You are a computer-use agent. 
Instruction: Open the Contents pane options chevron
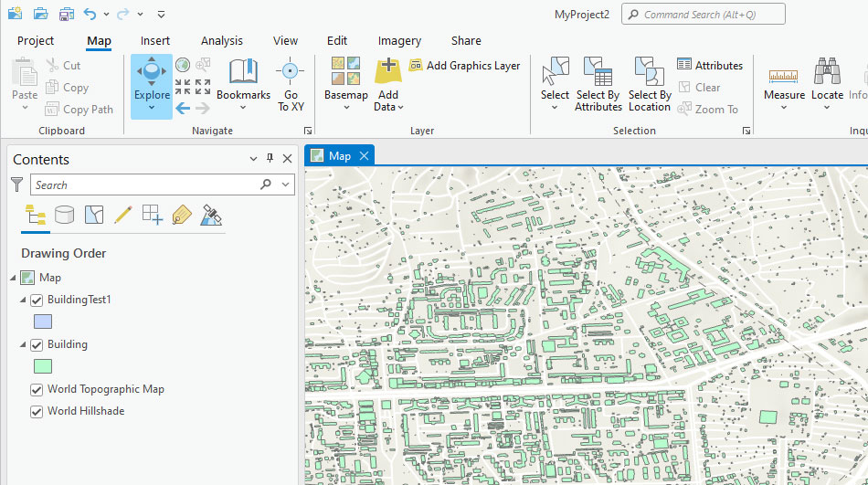(253, 159)
